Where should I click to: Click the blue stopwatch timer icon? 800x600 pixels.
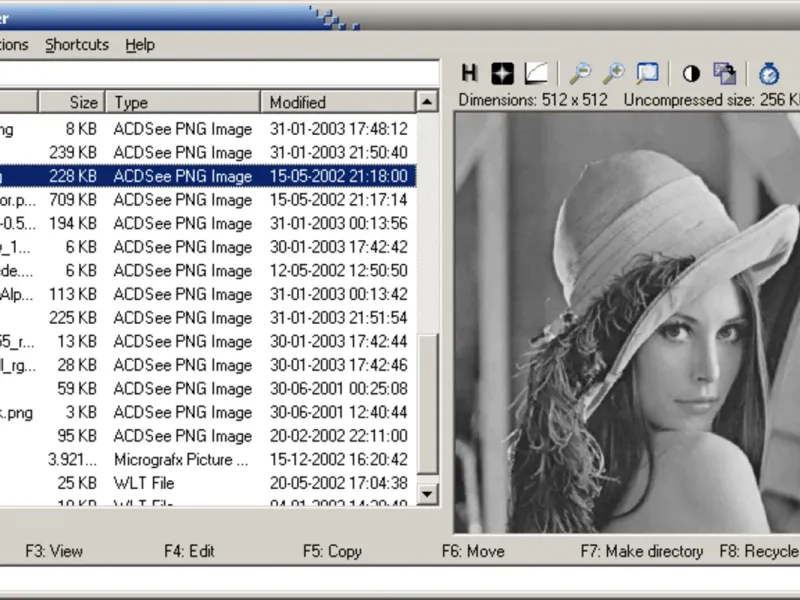pos(769,73)
